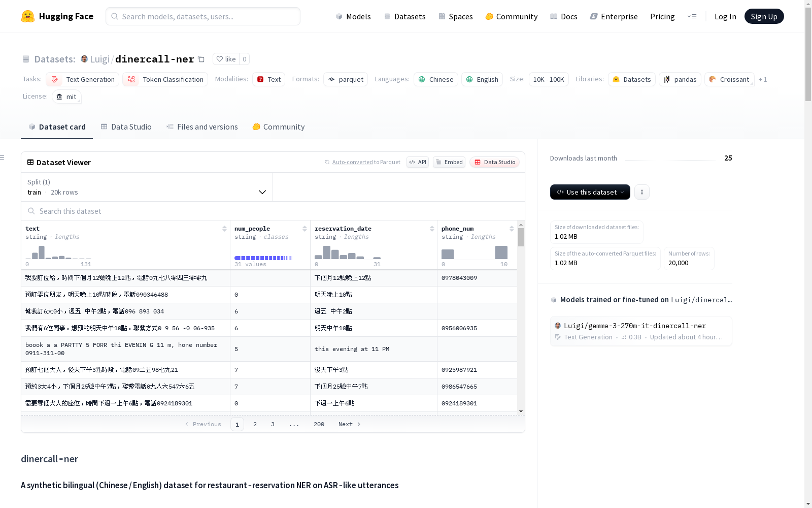Jump to page 200 of the dataset
This screenshot has width=812, height=508.
click(319, 424)
